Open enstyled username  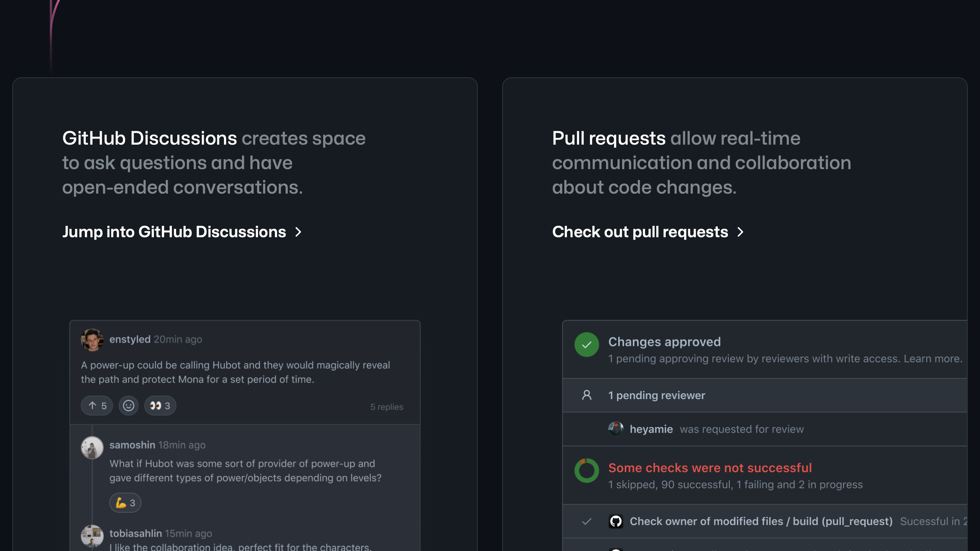tap(130, 339)
